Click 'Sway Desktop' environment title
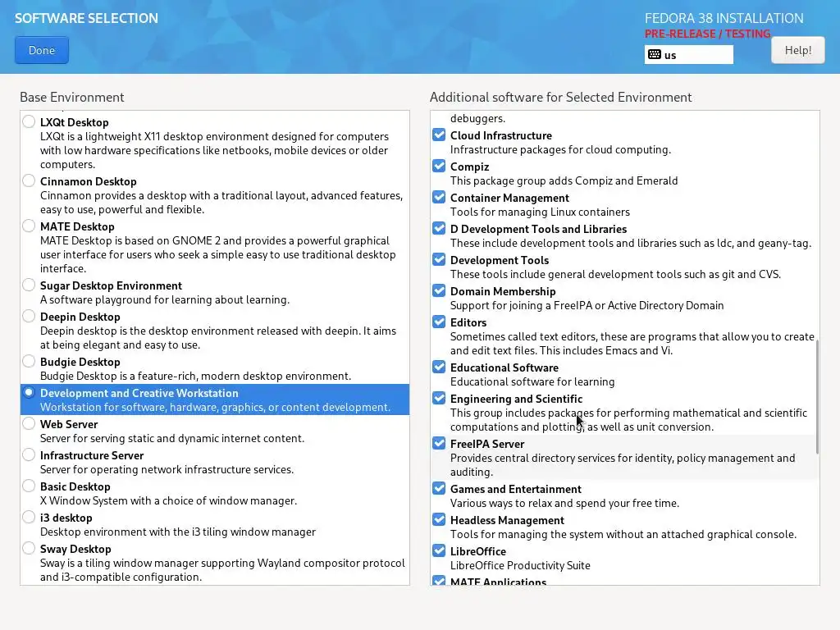The height and width of the screenshot is (630, 840). [75, 549]
